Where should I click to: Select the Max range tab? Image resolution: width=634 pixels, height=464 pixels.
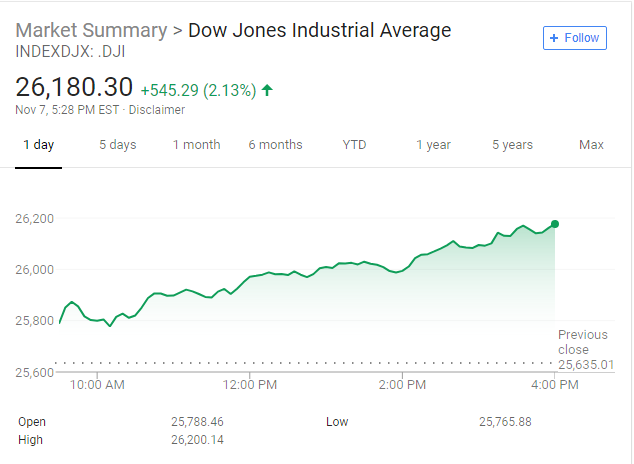click(591, 145)
